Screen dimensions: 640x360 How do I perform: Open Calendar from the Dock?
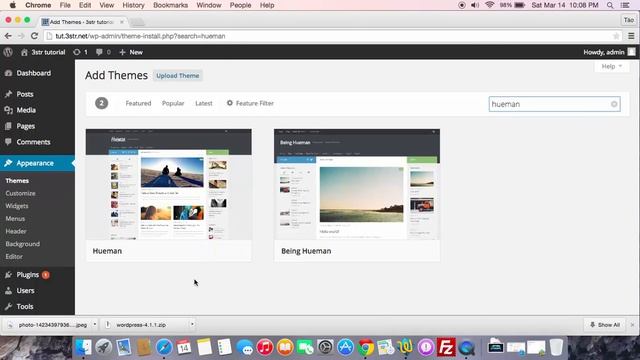point(184,347)
